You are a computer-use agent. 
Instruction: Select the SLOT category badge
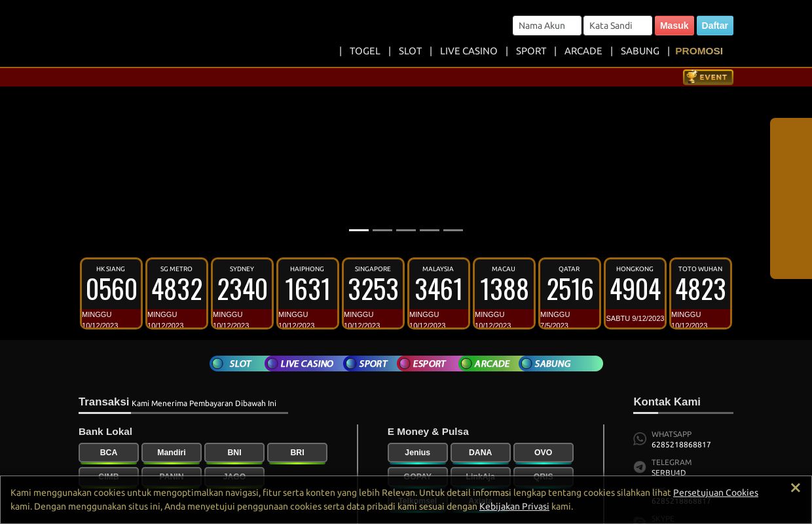click(233, 364)
